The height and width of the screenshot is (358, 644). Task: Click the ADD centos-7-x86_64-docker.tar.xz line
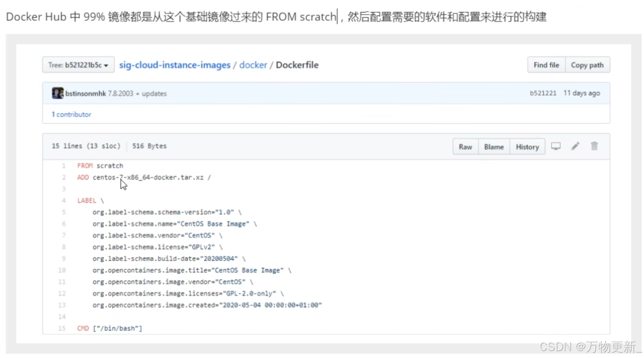(x=144, y=177)
